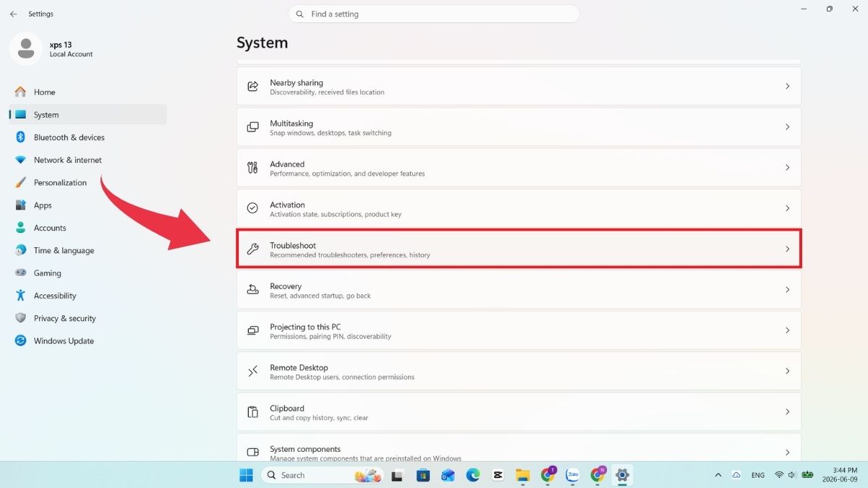
Task: Click the Privacy & security shield icon
Action: point(20,318)
